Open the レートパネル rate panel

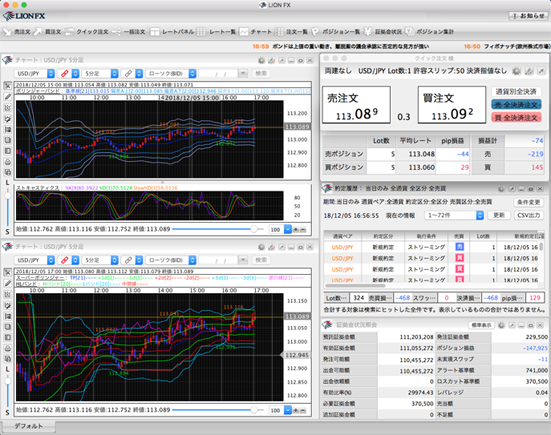coord(172,32)
